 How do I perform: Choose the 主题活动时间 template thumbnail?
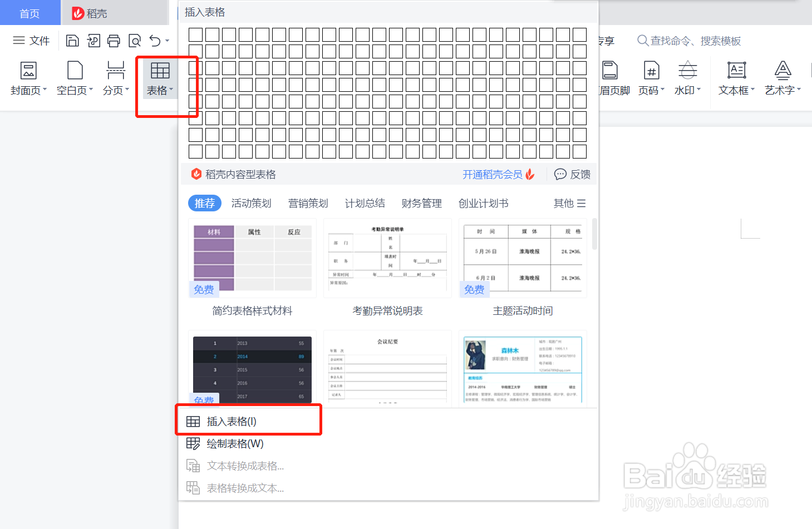pos(523,258)
